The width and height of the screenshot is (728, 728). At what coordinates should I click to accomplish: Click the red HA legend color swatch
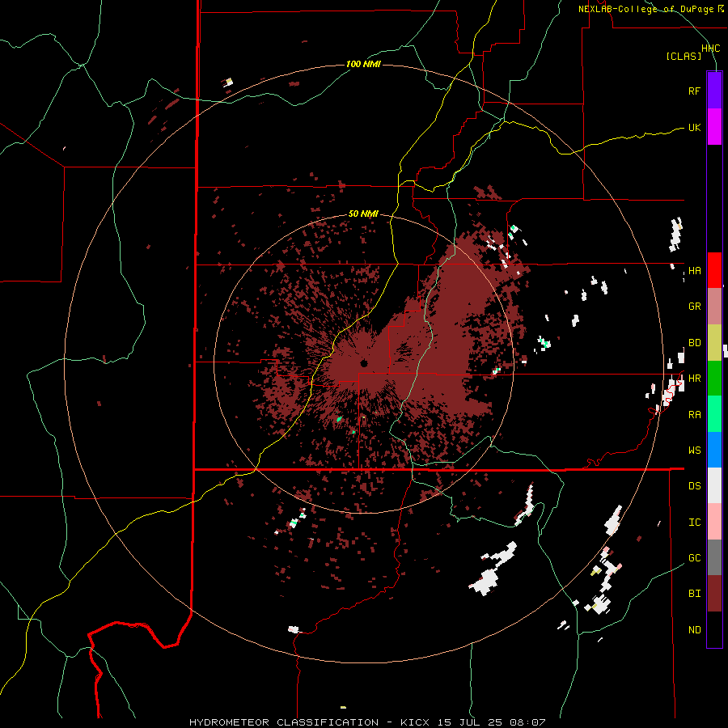tap(714, 270)
